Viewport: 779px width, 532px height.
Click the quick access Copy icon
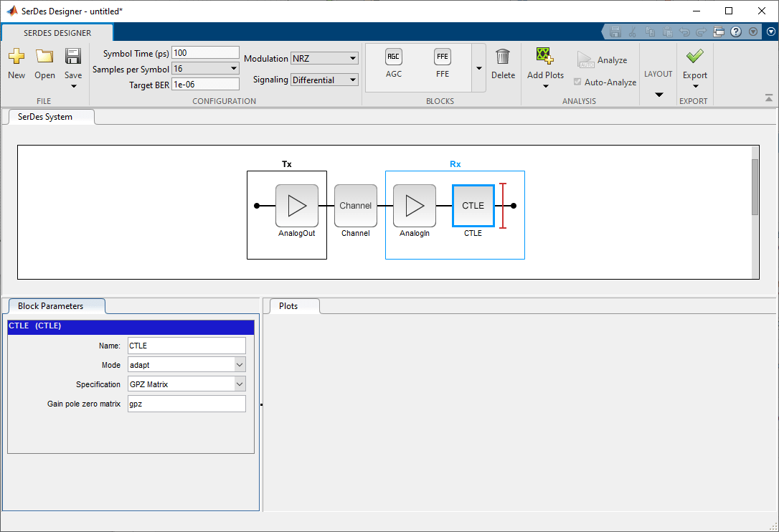(x=650, y=32)
